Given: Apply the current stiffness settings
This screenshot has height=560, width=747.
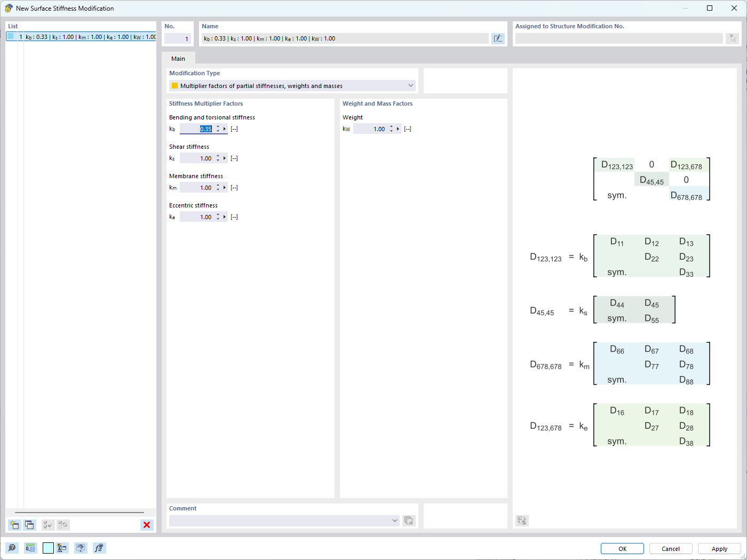Looking at the screenshot, I should 719,548.
